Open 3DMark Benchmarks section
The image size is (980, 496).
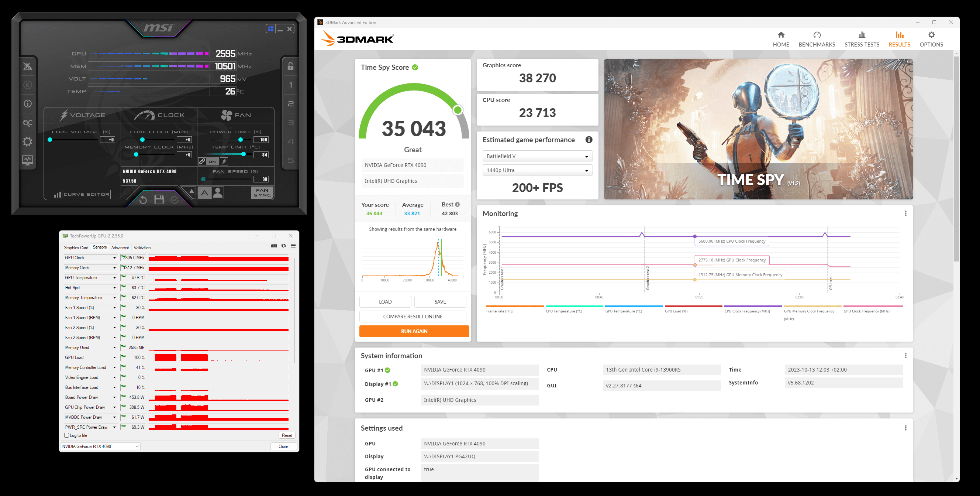point(817,40)
